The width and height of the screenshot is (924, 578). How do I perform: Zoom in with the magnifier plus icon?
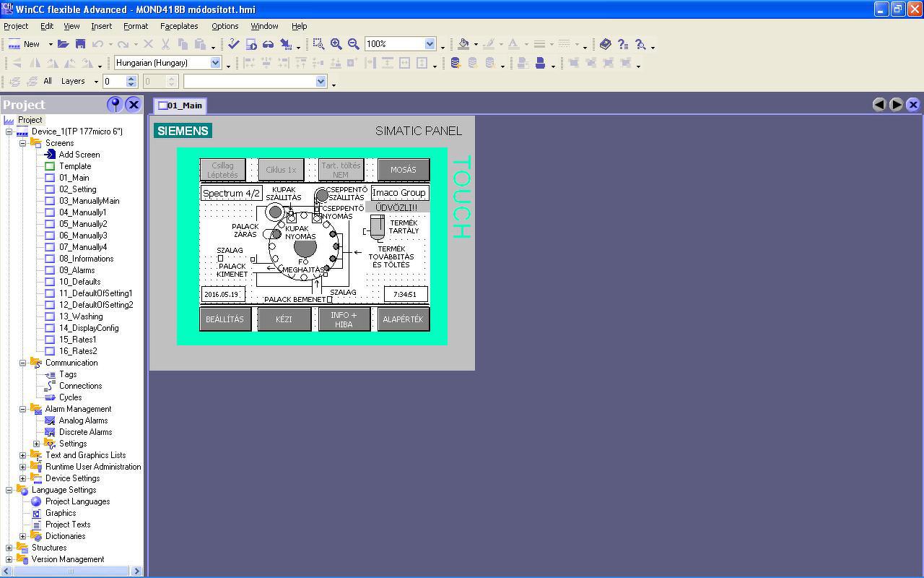pos(336,44)
